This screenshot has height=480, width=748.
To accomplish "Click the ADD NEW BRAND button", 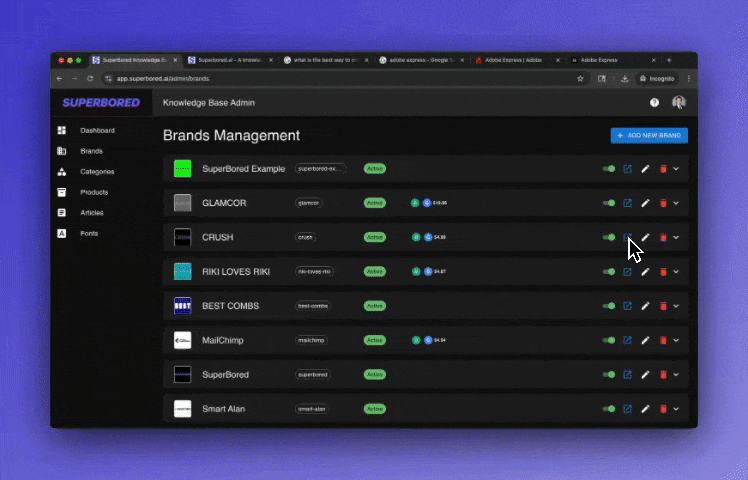I will [649, 136].
